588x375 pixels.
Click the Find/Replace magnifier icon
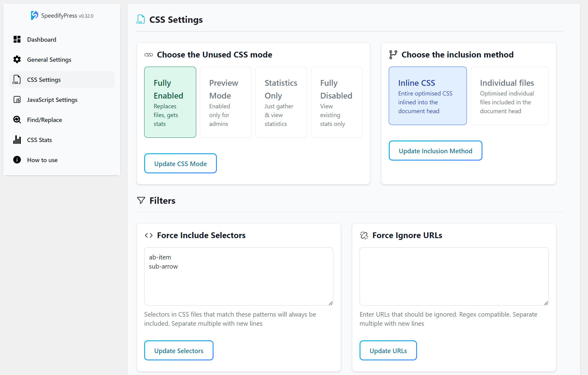pos(17,120)
